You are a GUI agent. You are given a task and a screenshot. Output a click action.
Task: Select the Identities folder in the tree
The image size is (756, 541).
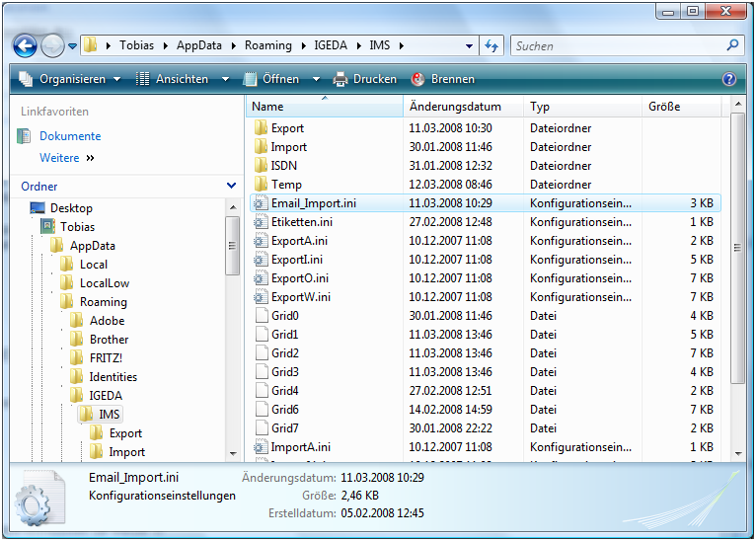pos(113,377)
